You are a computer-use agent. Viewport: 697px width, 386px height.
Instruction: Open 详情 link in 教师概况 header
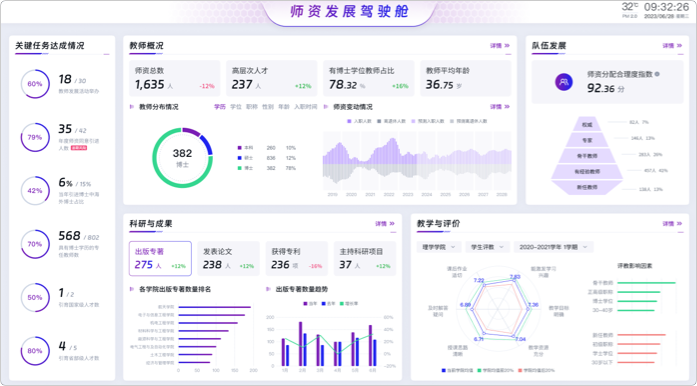(500, 46)
